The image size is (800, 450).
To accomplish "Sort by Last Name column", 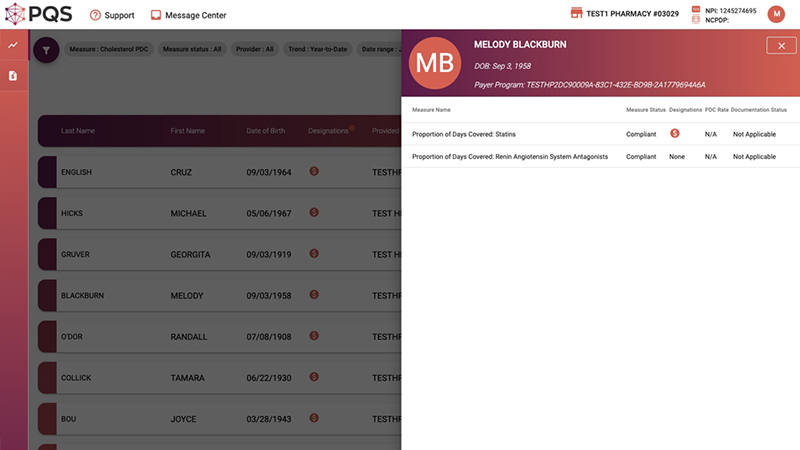I will click(78, 131).
